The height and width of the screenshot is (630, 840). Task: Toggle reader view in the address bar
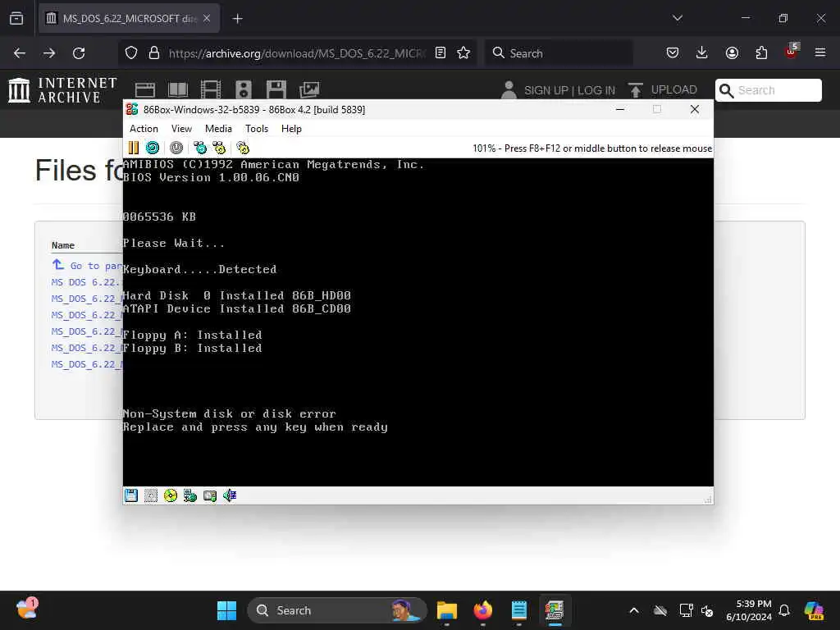click(x=441, y=53)
